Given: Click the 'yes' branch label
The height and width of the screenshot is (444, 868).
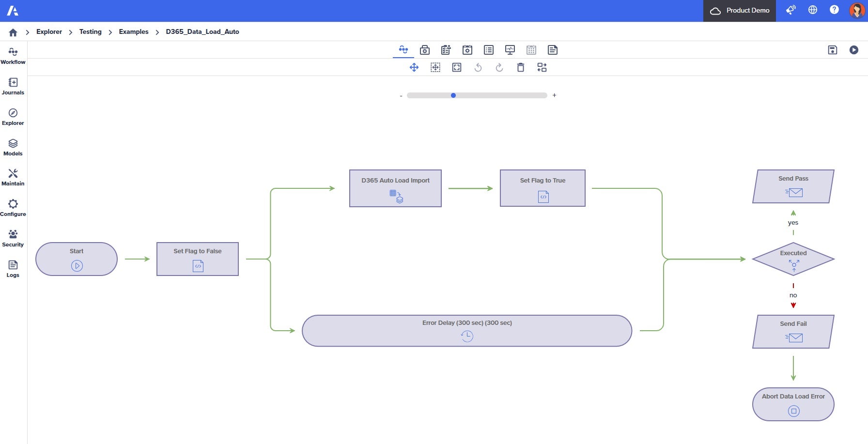Looking at the screenshot, I should pos(793,223).
